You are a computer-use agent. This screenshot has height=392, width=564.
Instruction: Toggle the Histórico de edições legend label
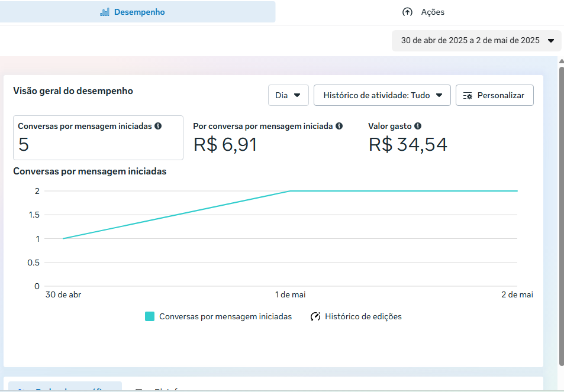click(363, 316)
